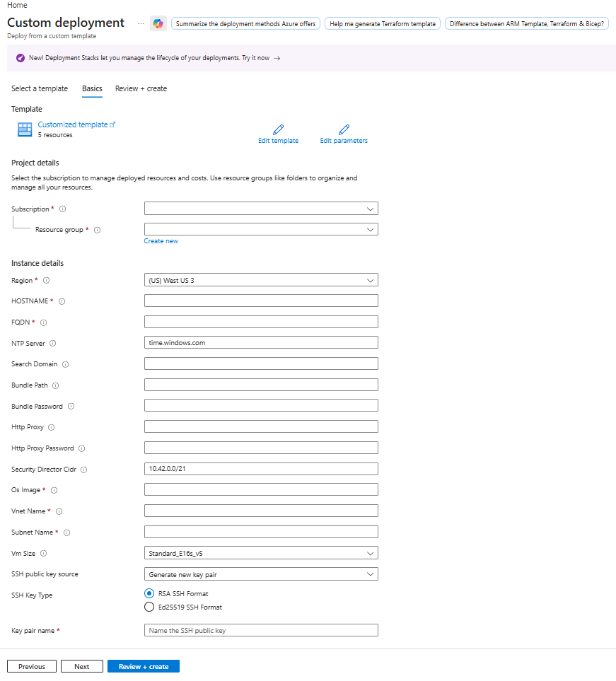Focus the Http Proxy input field
616x681 pixels.
[261, 426]
